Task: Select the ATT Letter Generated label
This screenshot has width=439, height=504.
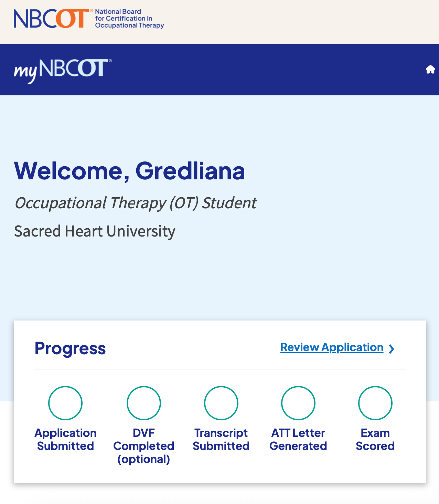Action: (x=298, y=439)
